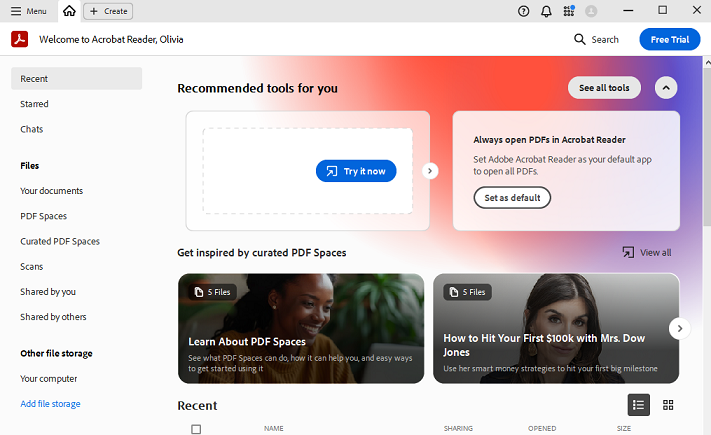Click Set as default button
The image size is (711, 435).
click(512, 198)
